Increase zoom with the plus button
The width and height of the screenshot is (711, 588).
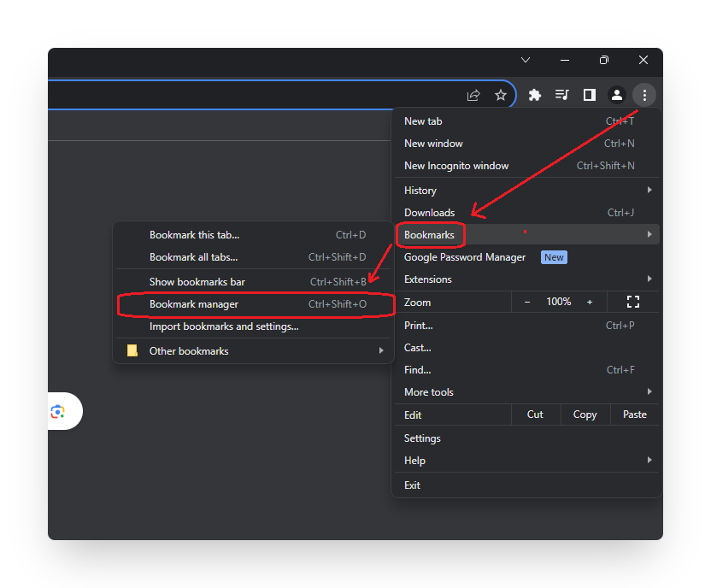[590, 302]
